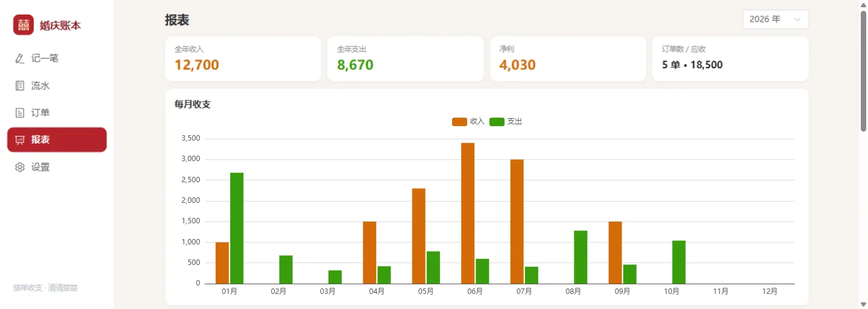Click the March expense bar
This screenshot has width=868, height=309.
click(335, 277)
